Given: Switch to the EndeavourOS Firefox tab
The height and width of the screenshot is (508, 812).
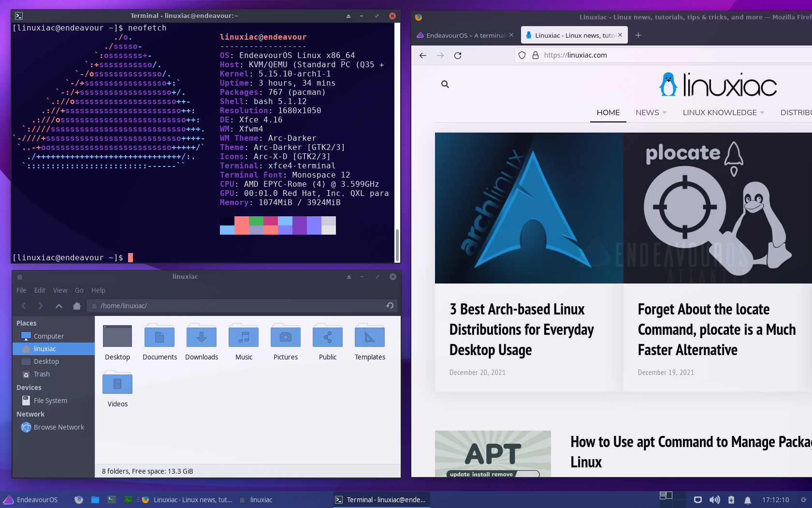Looking at the screenshot, I should click(x=465, y=35).
